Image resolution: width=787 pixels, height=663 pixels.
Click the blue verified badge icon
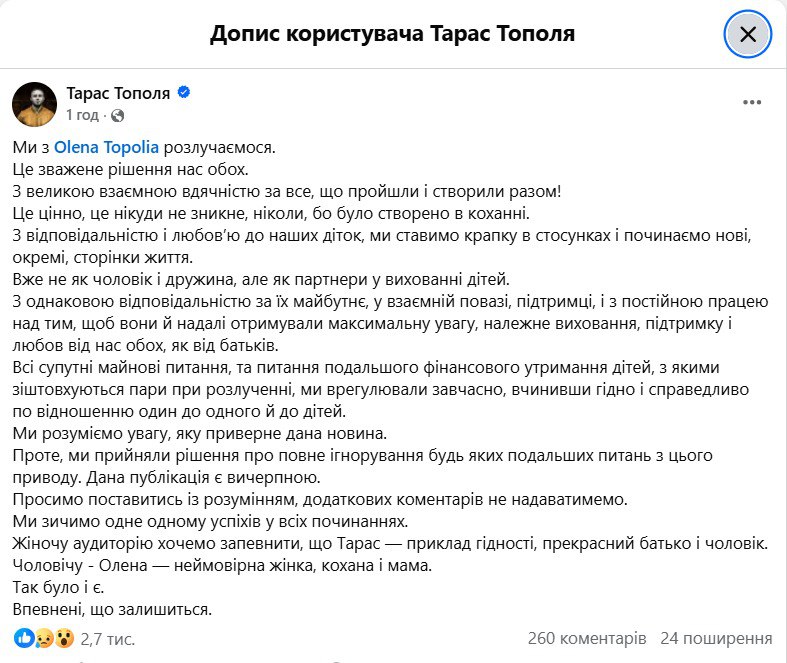pos(184,93)
